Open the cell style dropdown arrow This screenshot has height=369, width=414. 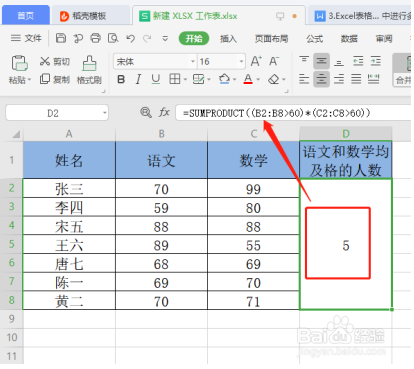[209, 80]
